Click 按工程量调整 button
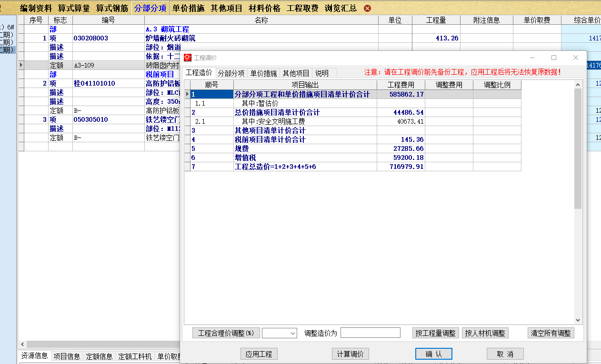The width and height of the screenshot is (601, 364). pyautogui.click(x=435, y=333)
